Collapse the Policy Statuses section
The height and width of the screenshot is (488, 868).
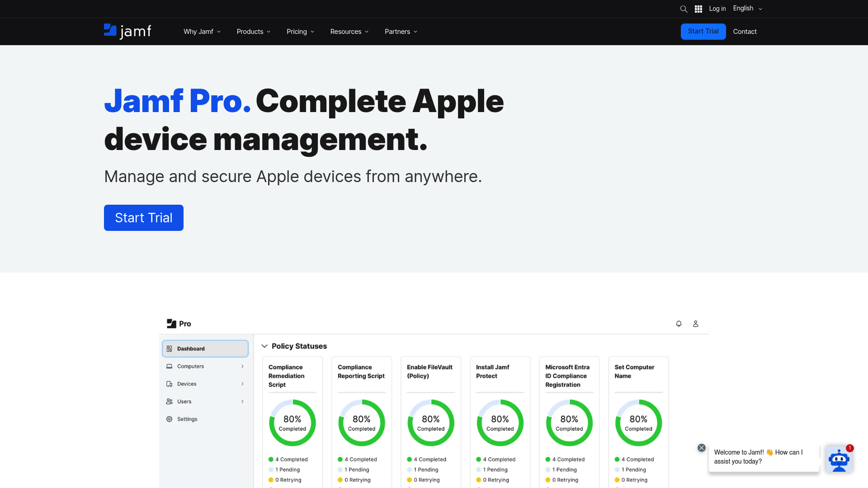click(x=264, y=346)
